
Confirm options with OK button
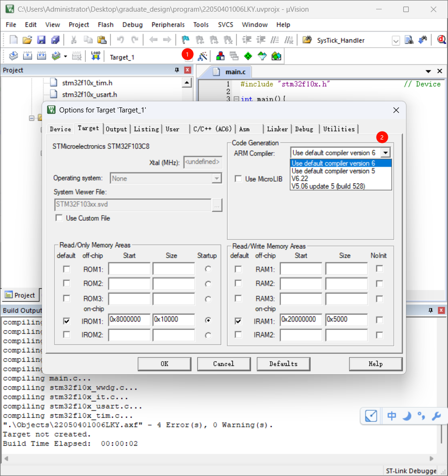coord(164,364)
